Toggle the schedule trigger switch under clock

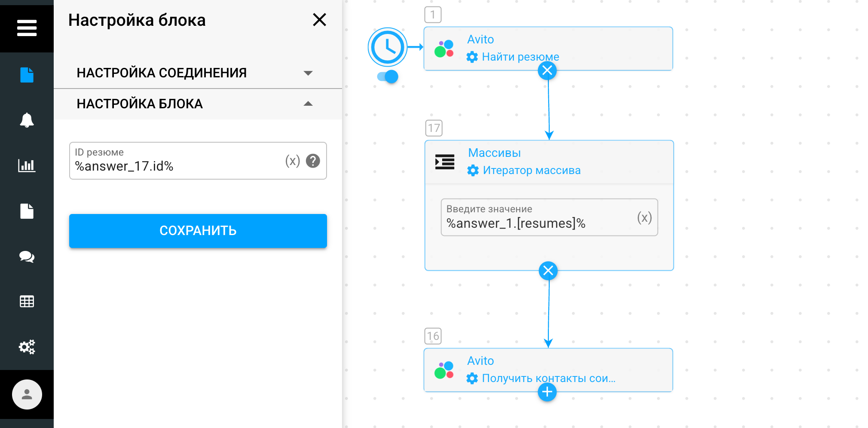point(388,77)
